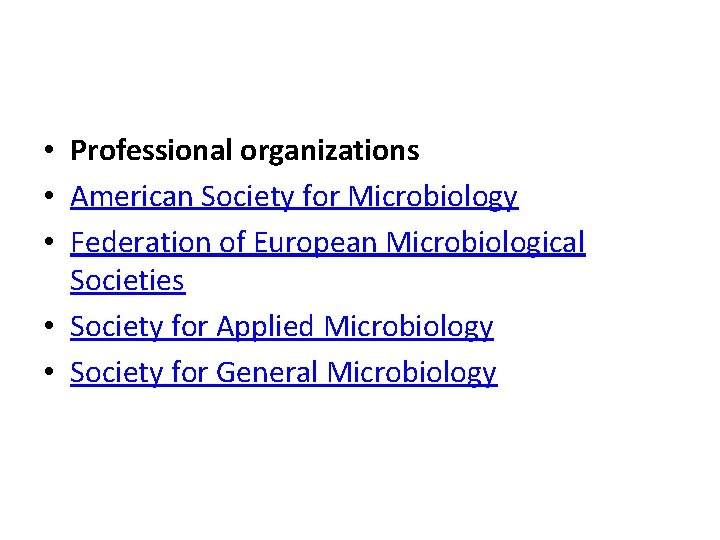Click the bullet beside Professional organizations

click(x=50, y=150)
